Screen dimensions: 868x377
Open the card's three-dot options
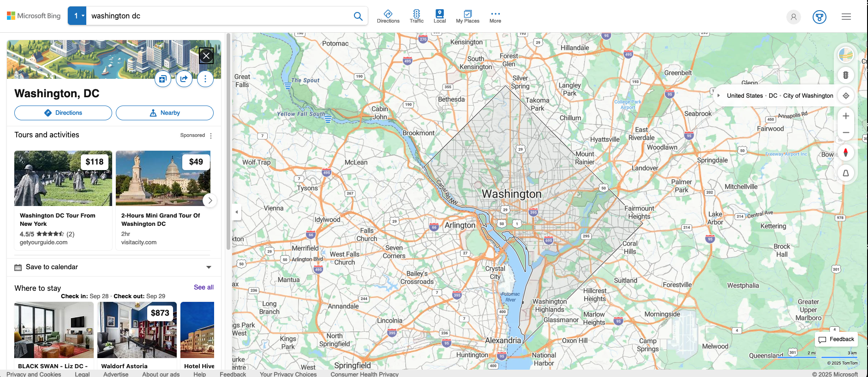pyautogui.click(x=205, y=79)
